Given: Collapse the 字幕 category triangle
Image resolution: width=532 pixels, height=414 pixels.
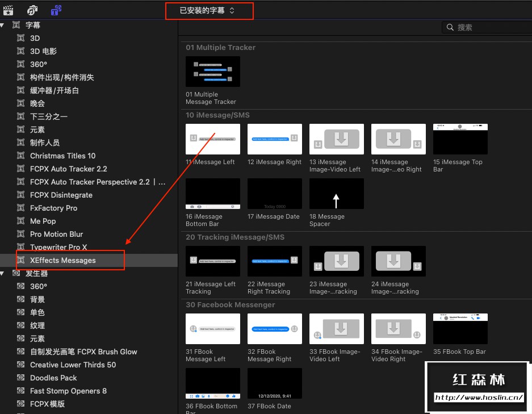Looking at the screenshot, I should [x=2, y=25].
